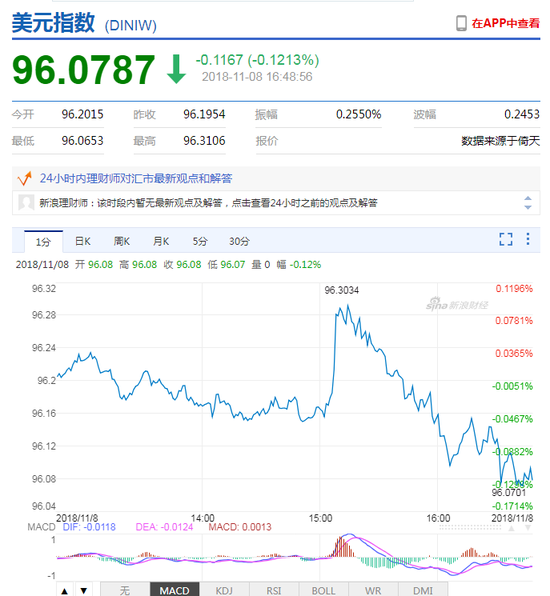
Task: Switch to the 1分 chart tab
Action: pos(43,241)
